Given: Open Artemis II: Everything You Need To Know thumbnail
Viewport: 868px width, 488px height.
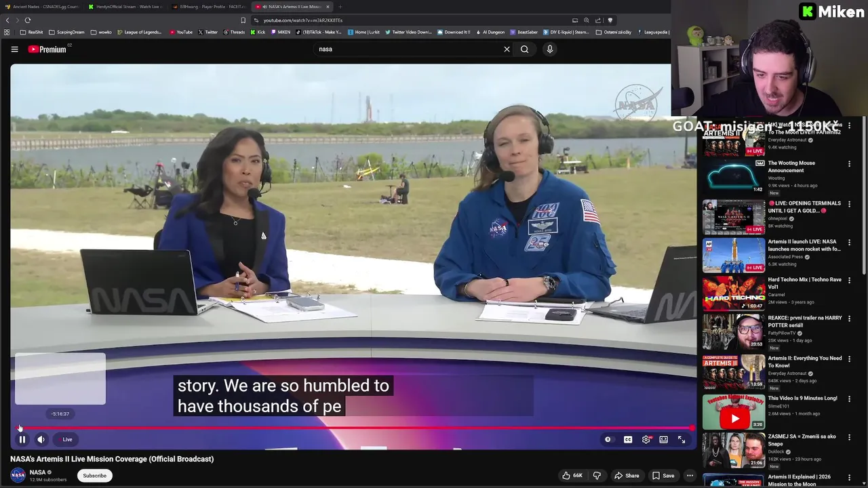Looking at the screenshot, I should [734, 372].
